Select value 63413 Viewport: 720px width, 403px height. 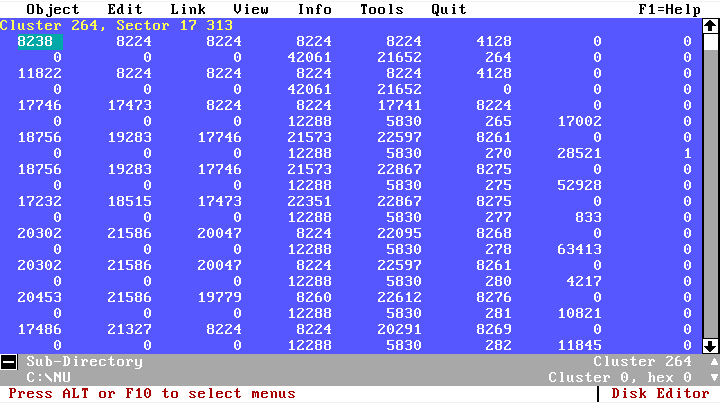(579, 249)
